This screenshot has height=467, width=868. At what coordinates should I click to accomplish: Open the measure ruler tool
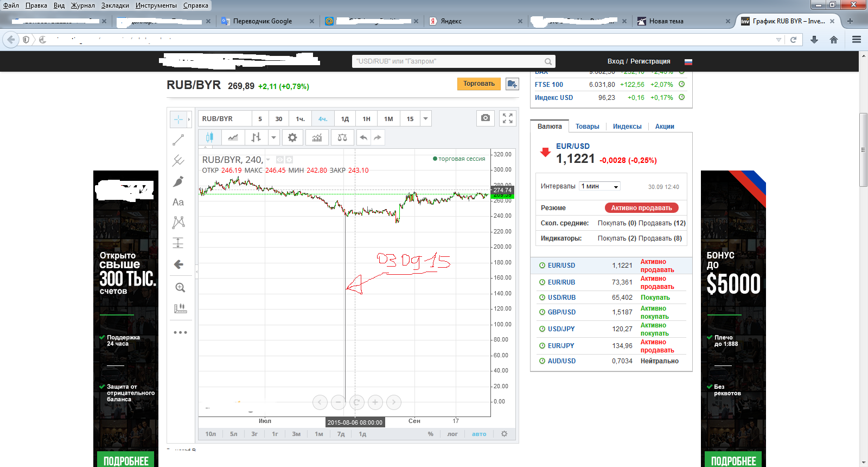point(180,308)
